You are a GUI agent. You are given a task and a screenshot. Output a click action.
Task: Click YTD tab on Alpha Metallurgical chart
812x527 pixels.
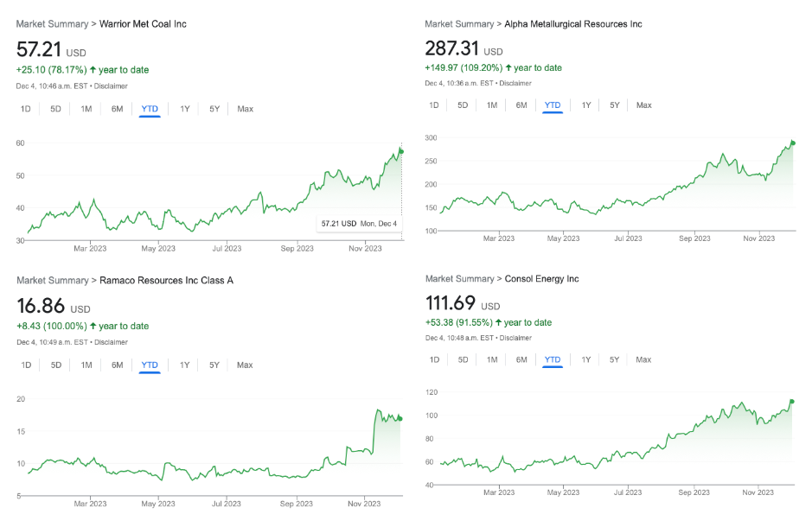click(553, 105)
